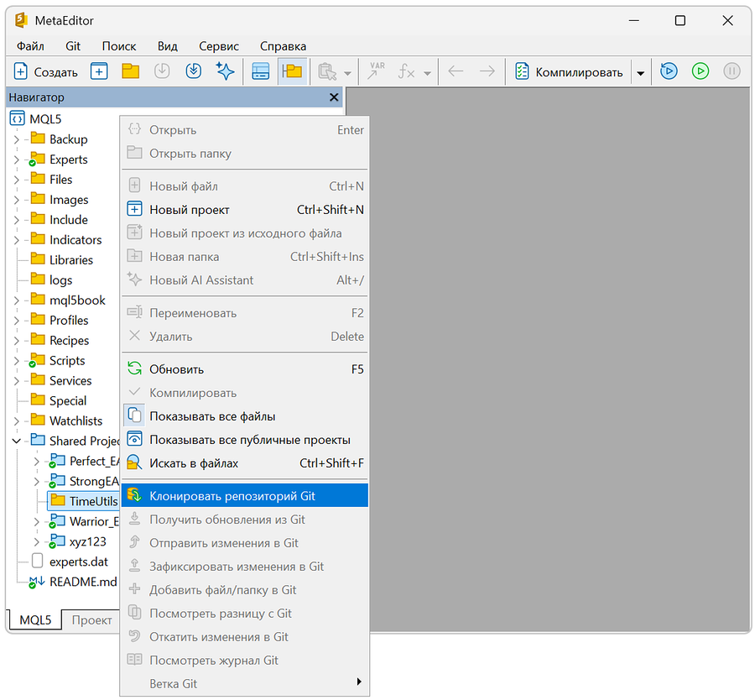Click the forward navigation arrow
Image resolution: width=755 pixels, height=700 pixels.
487,72
